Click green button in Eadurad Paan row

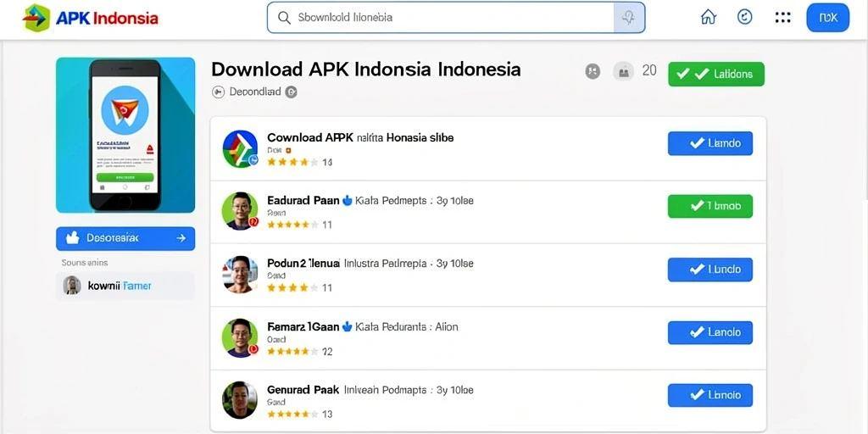tap(710, 206)
